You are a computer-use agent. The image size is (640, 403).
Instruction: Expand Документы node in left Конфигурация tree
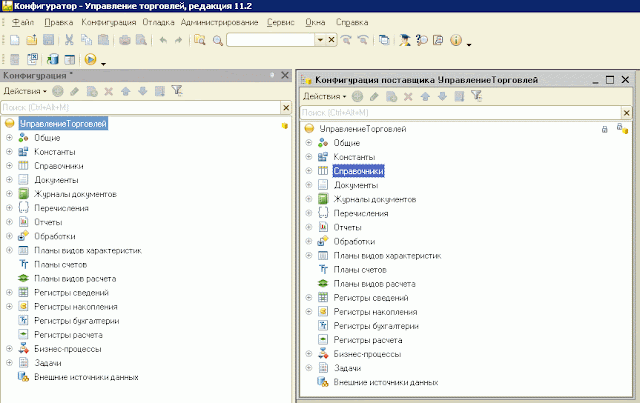tap(9, 180)
